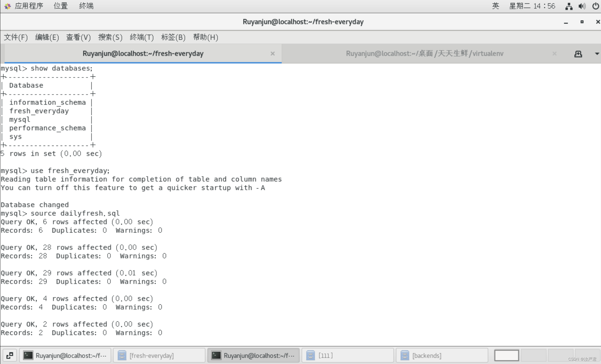The width and height of the screenshot is (601, 364).
Task: Click the show desktop taskbar icon
Action: click(x=10, y=355)
